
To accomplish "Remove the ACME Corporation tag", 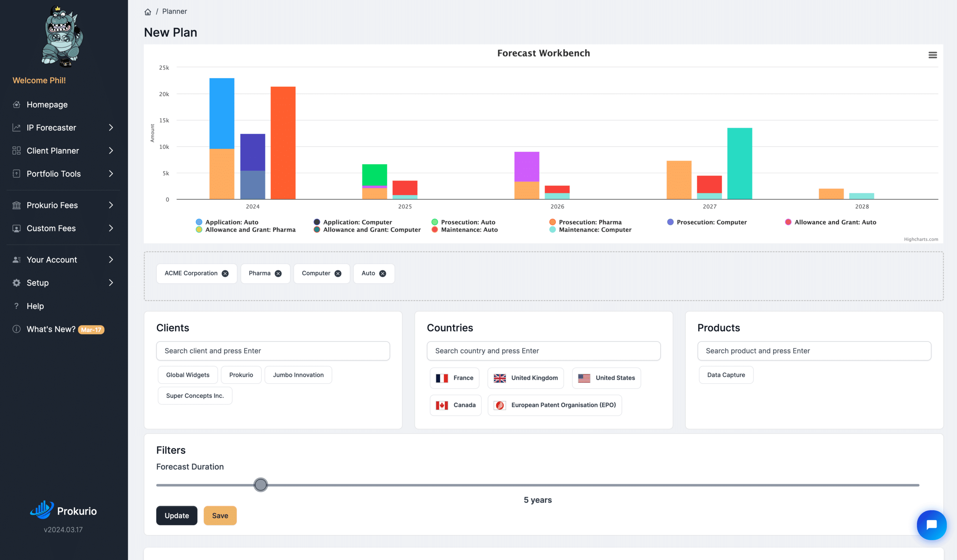I will pos(225,273).
